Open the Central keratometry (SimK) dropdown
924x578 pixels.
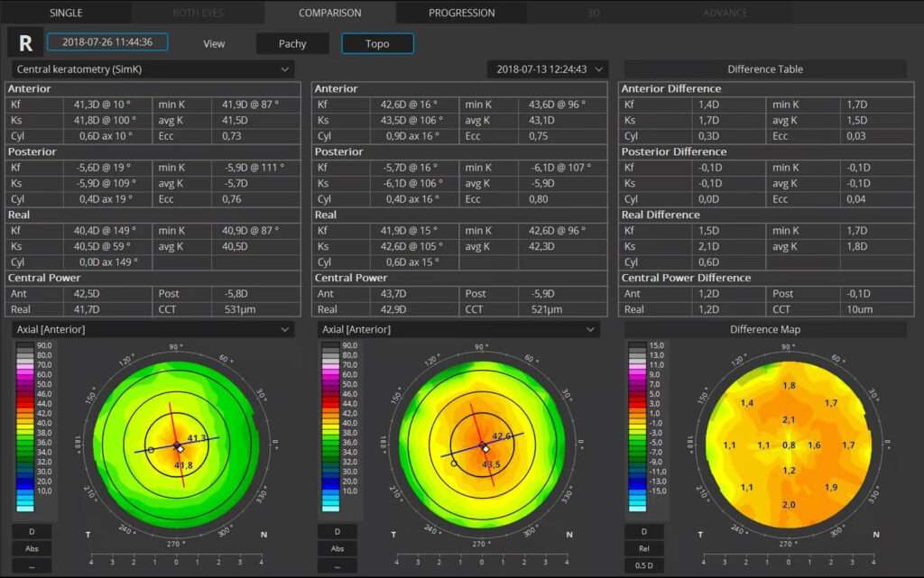(x=152, y=69)
